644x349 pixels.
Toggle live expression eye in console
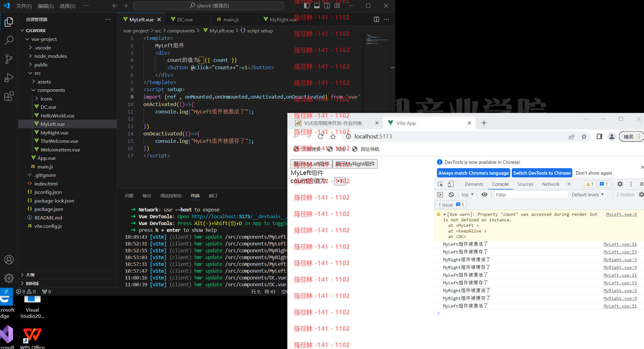(x=484, y=195)
